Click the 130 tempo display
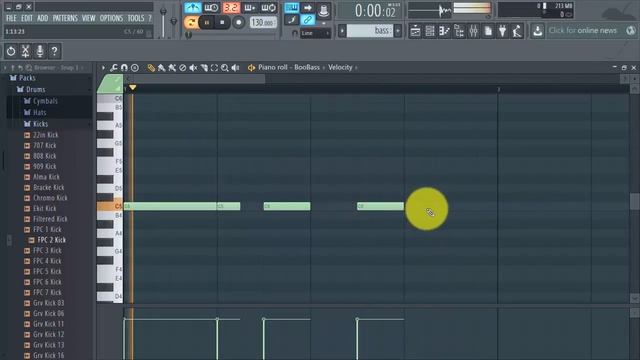640x360 pixels. [263, 22]
